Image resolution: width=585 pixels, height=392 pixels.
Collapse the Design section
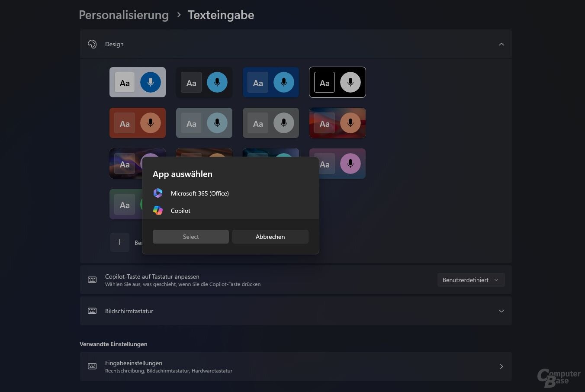(x=501, y=44)
